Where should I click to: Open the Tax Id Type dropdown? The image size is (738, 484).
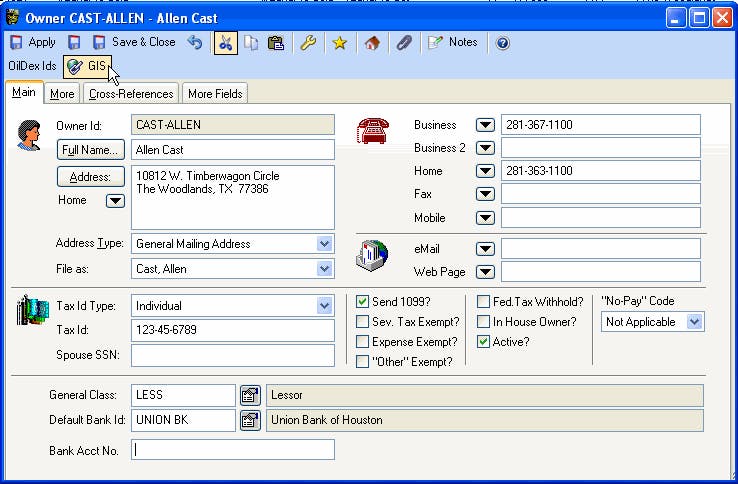click(x=324, y=306)
